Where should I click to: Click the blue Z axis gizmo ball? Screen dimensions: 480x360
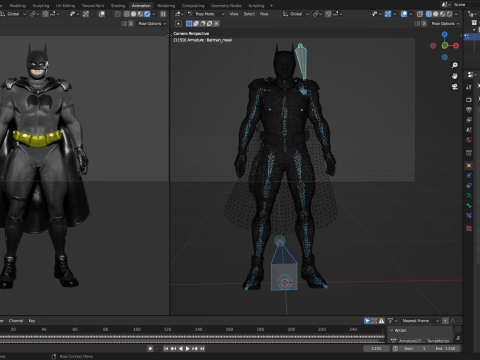click(x=445, y=34)
